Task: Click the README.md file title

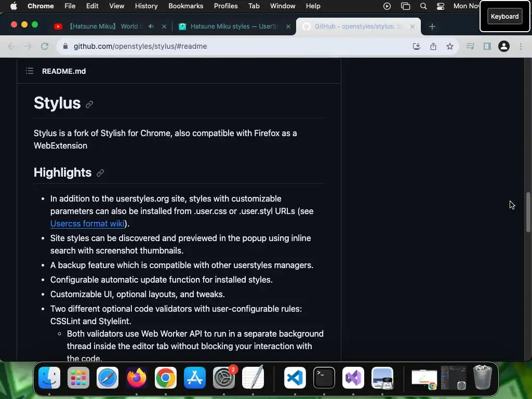Action: tap(64, 71)
